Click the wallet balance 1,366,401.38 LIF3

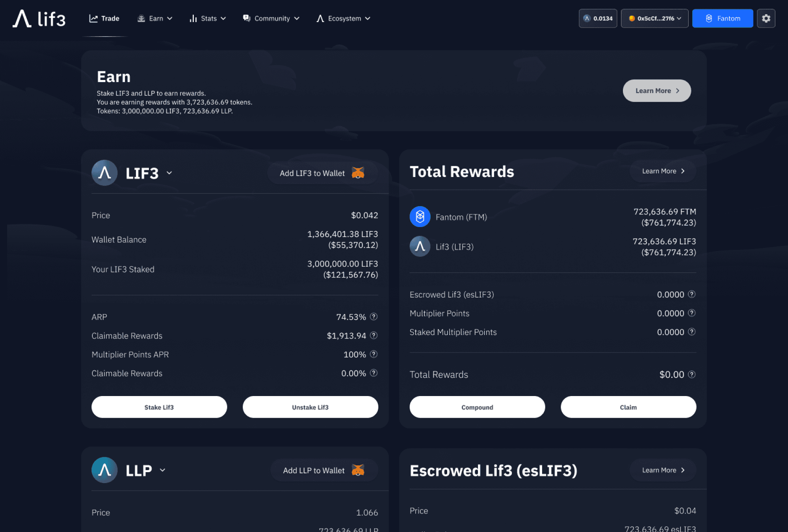point(342,234)
